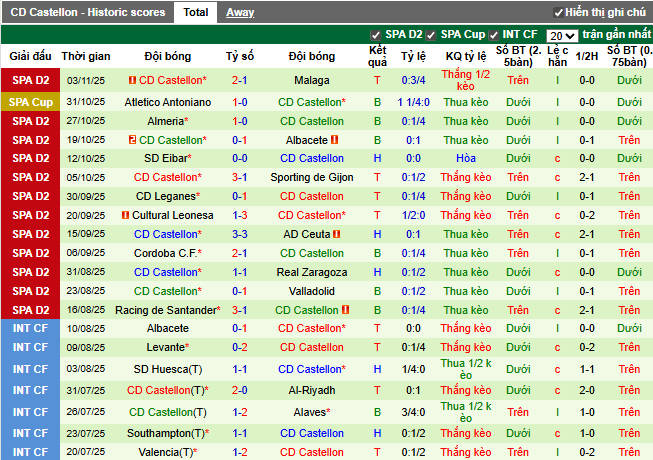Open the SD Eibar team link
Viewport: 653px width, 460px height.
[165, 159]
